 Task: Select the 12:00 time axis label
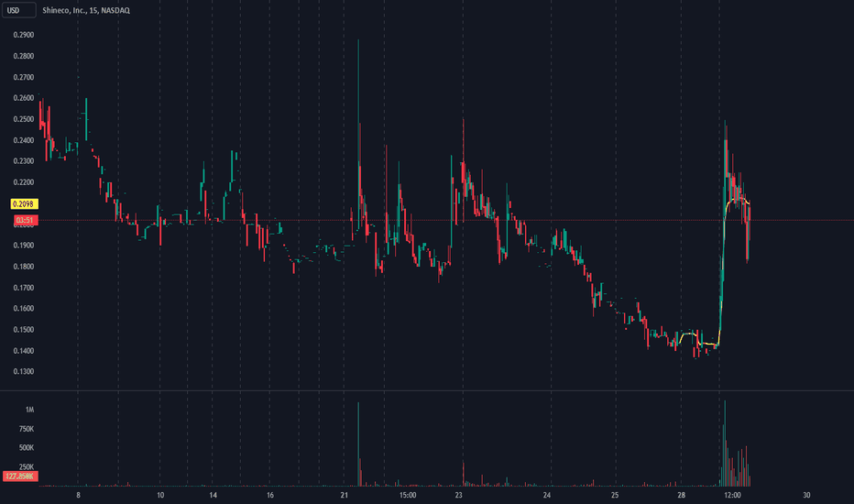coord(732,495)
